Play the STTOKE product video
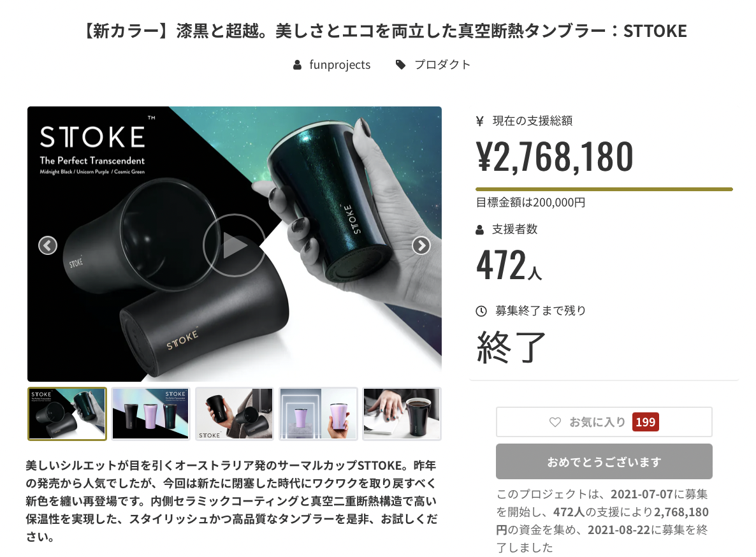 (235, 245)
